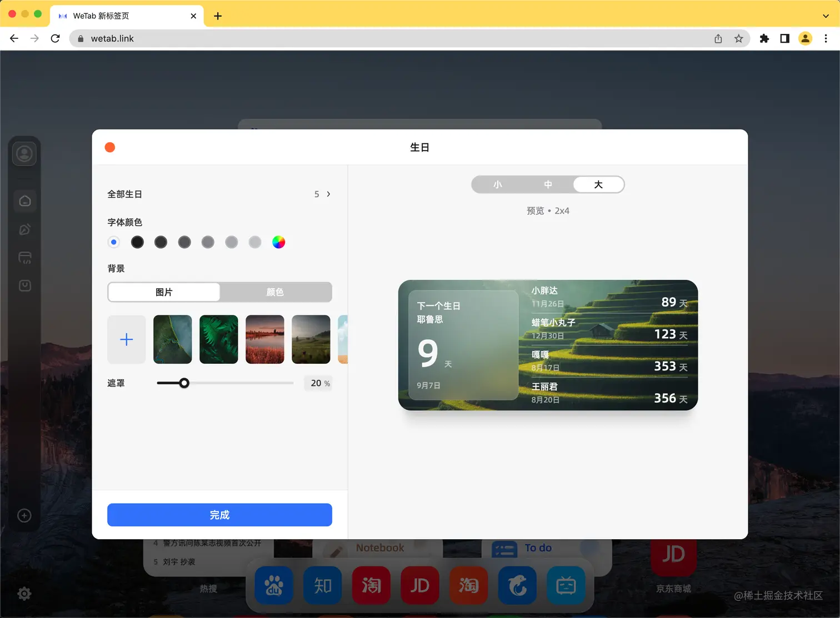
Task: Go back in browser history
Action: [x=14, y=38]
